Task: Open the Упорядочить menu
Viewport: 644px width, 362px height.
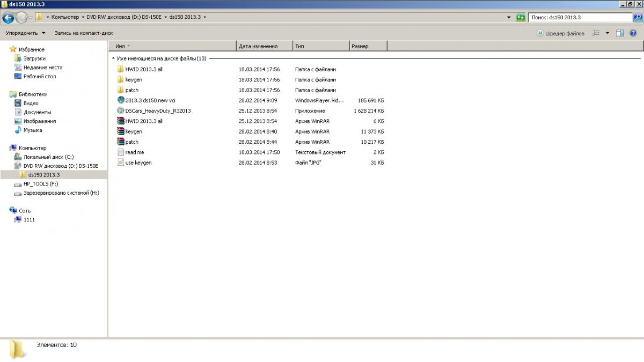Action: (x=26, y=33)
